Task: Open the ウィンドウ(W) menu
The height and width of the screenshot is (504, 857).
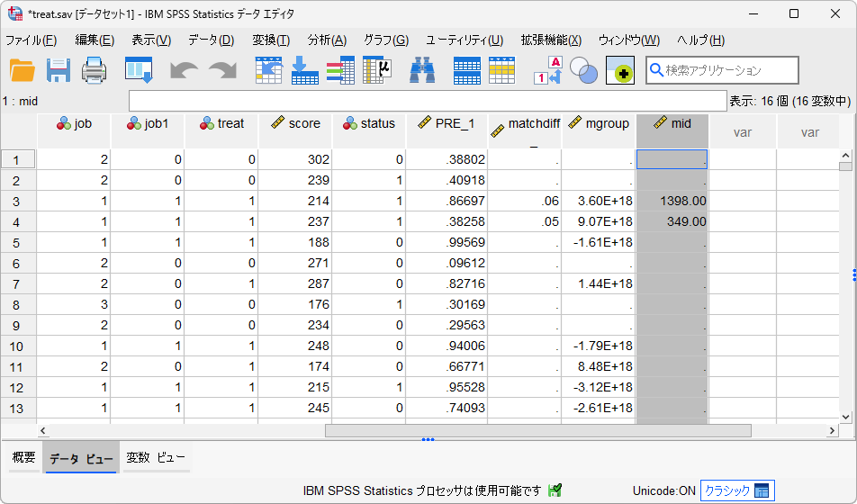Action: 629,40
